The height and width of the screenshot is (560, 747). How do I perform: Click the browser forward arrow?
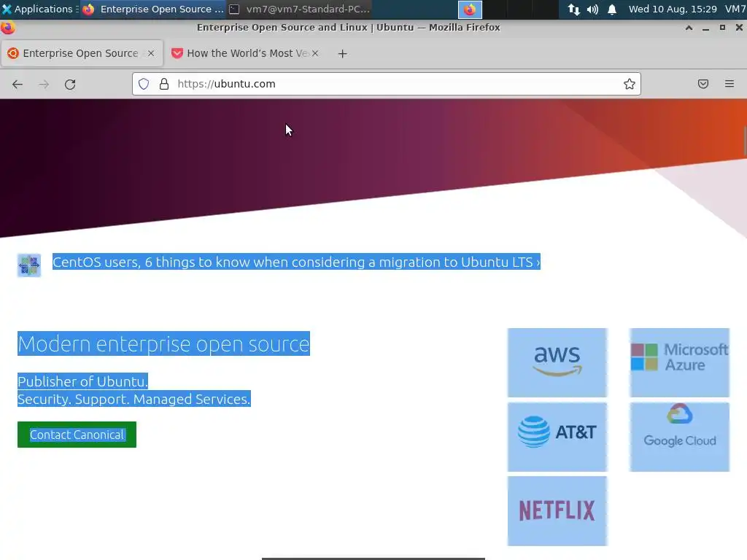pyautogui.click(x=44, y=85)
